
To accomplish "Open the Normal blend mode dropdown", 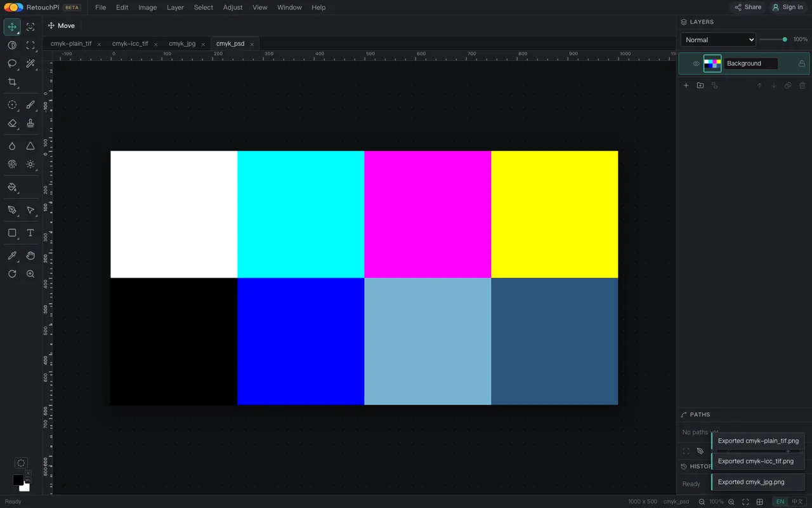I will 718,39.
